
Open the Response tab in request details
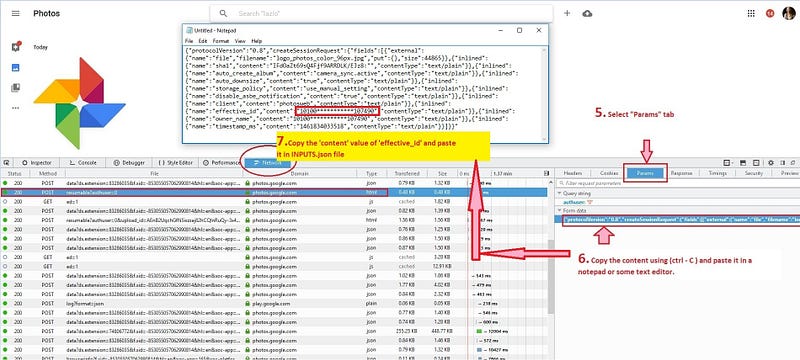click(682, 173)
